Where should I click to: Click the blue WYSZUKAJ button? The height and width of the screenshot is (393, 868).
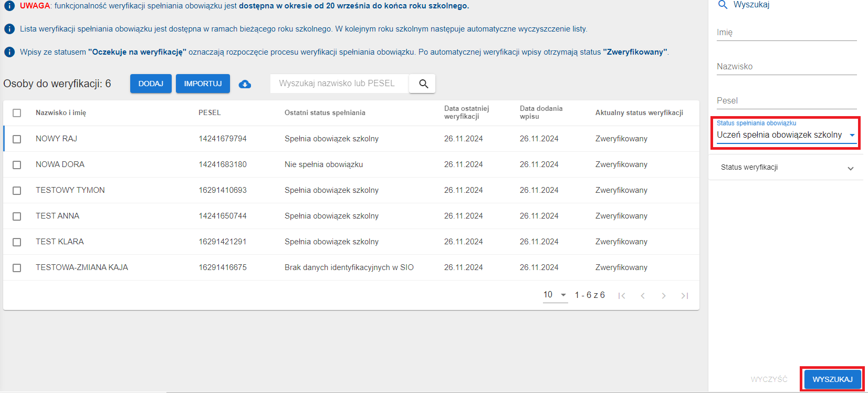pyautogui.click(x=832, y=379)
